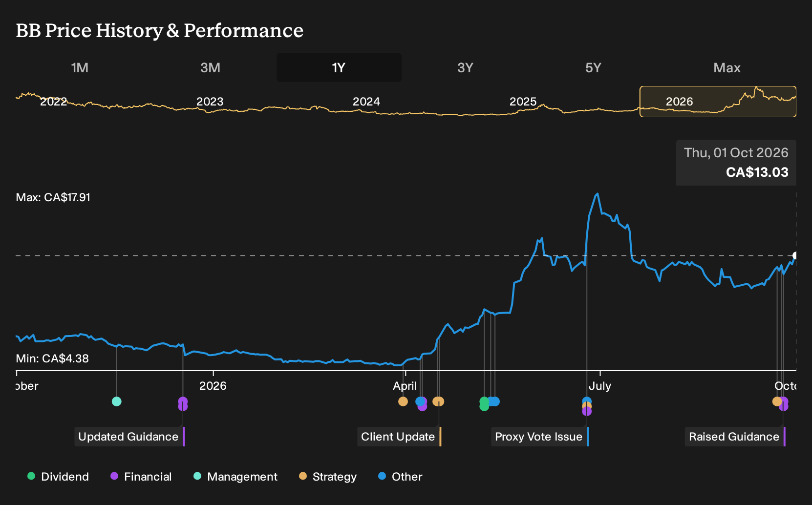The image size is (812, 505).
Task: Click the orange Strategy marker under April label
Action: pos(403,401)
